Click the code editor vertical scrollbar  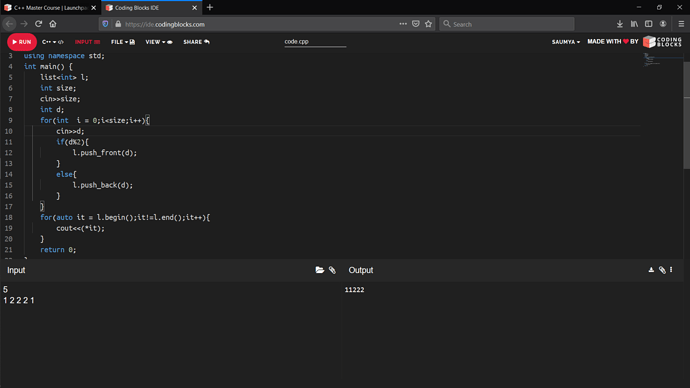point(686,115)
